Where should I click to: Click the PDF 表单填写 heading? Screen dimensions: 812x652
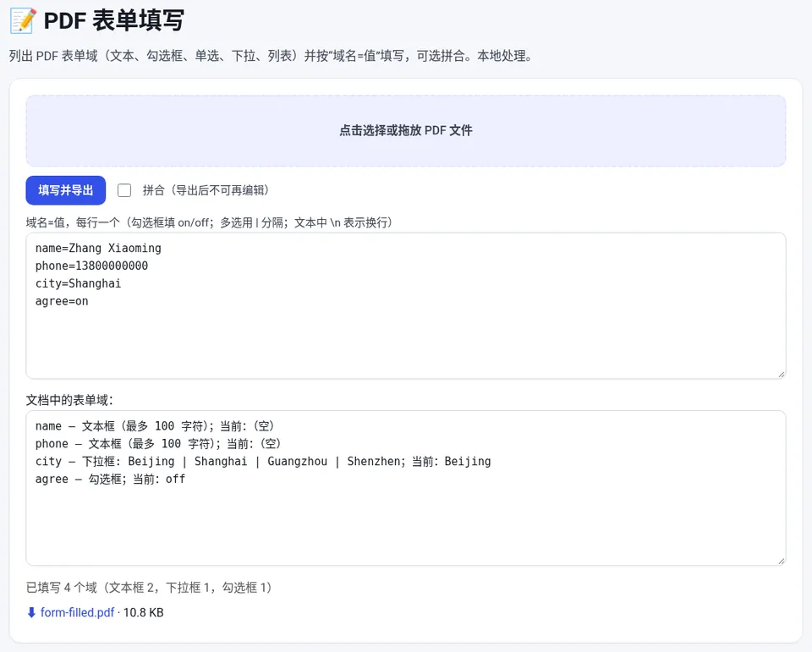click(x=114, y=20)
